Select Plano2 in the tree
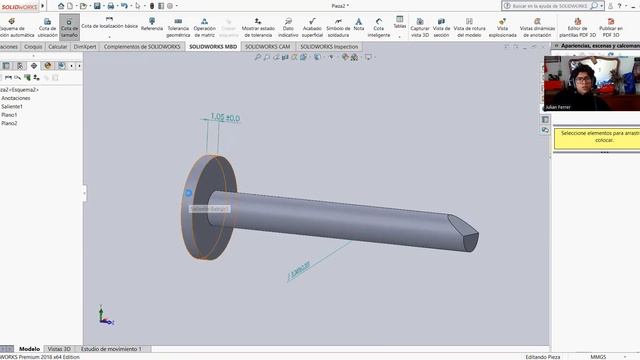Image resolution: width=640 pixels, height=360 pixels. 9,123
